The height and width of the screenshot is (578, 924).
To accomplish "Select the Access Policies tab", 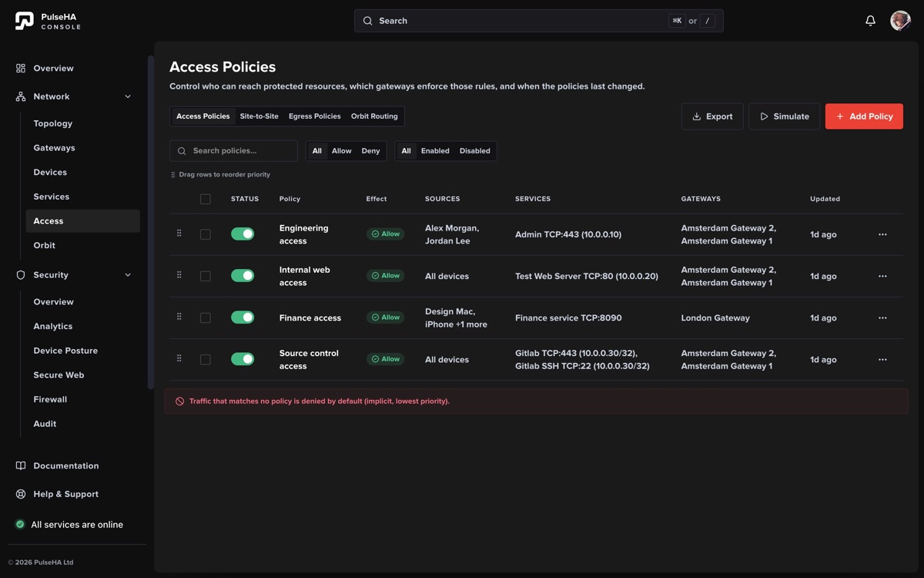I will 203,116.
